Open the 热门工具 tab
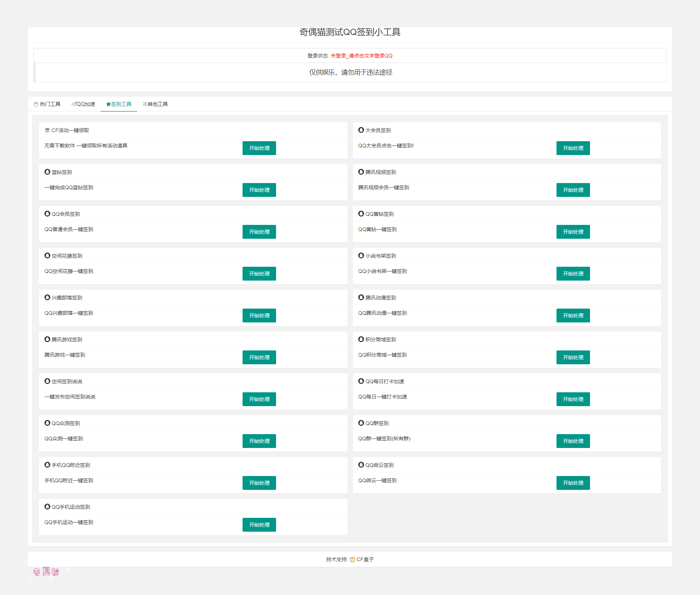Screen dimensions: 700x595 (47, 104)
